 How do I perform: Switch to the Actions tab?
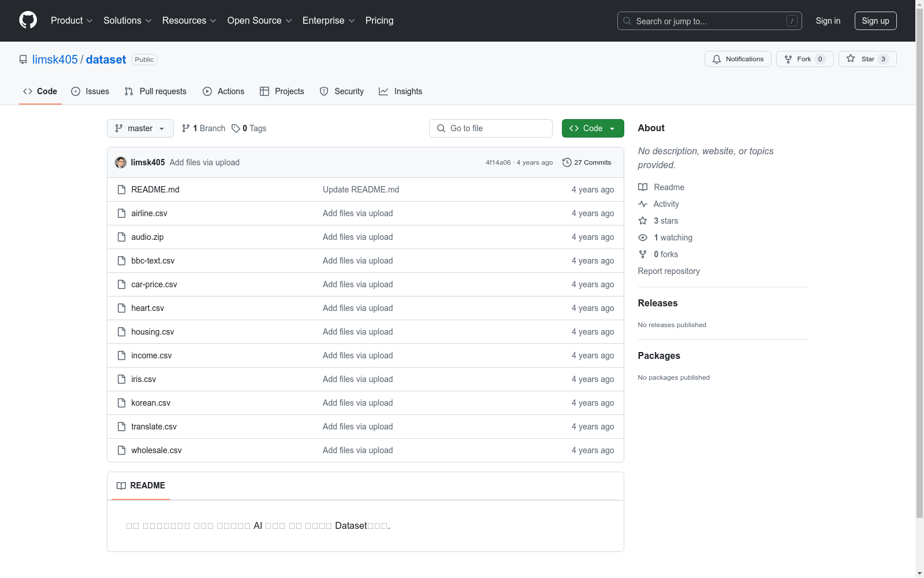coord(223,91)
